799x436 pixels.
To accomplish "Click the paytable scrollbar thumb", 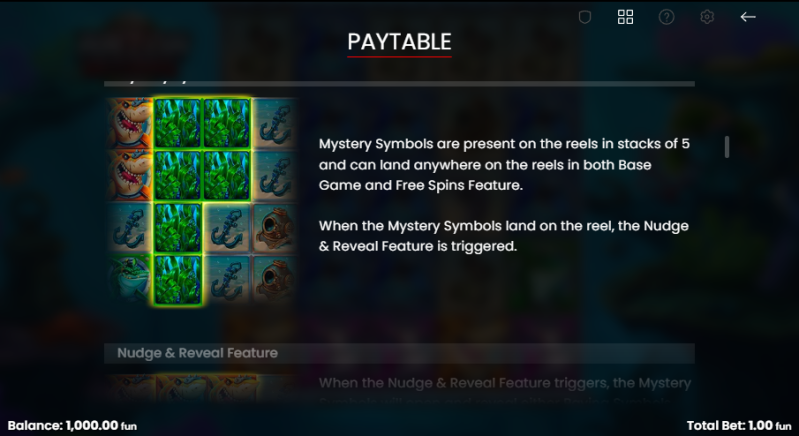I will [727, 147].
